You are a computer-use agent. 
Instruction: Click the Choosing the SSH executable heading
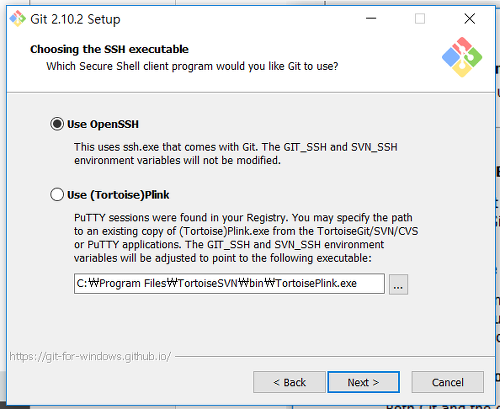(x=109, y=49)
